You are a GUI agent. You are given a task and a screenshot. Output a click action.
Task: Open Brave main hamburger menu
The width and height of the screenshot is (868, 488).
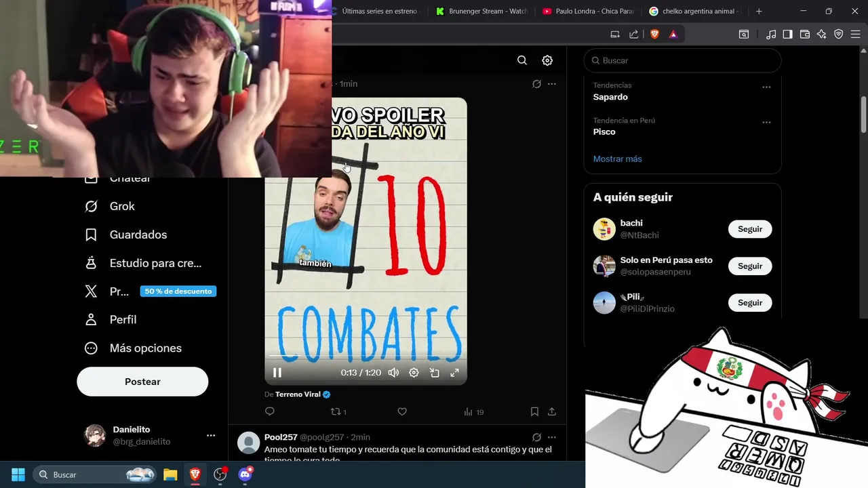[856, 34]
